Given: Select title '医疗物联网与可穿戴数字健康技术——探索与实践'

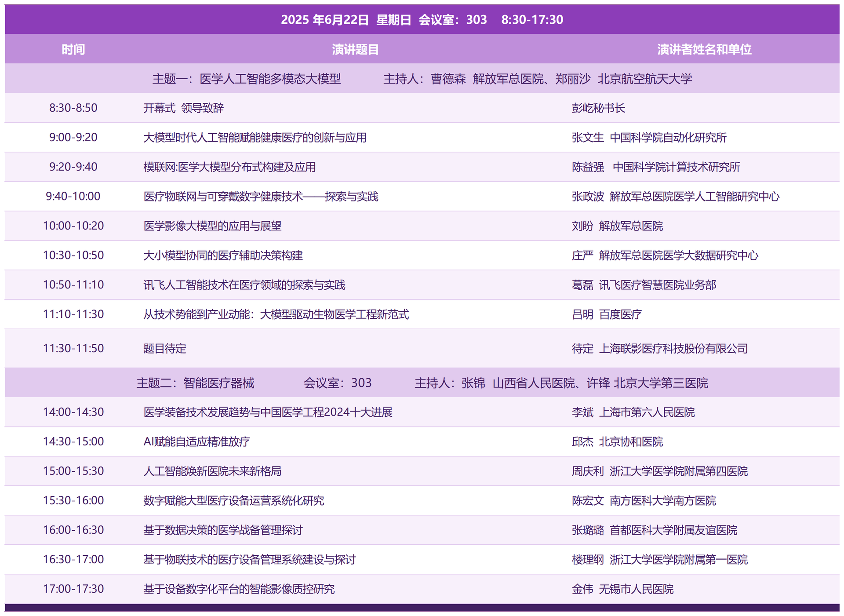Looking at the screenshot, I should coord(261,196).
